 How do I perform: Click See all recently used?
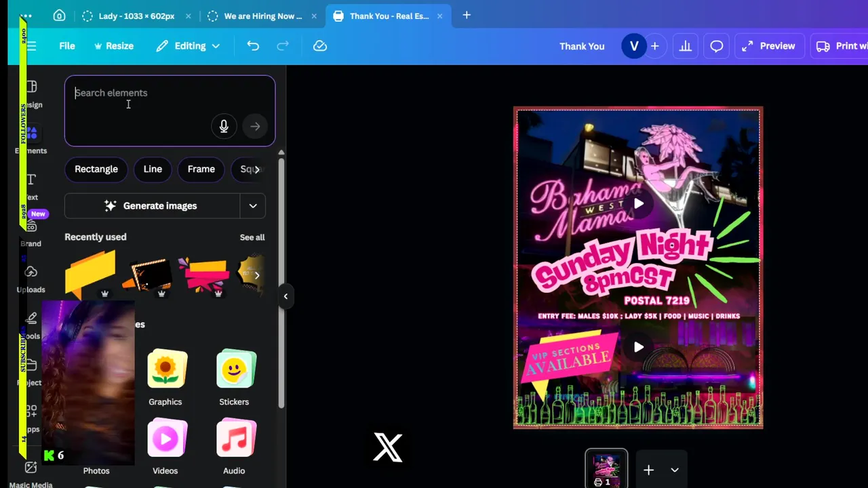point(252,237)
